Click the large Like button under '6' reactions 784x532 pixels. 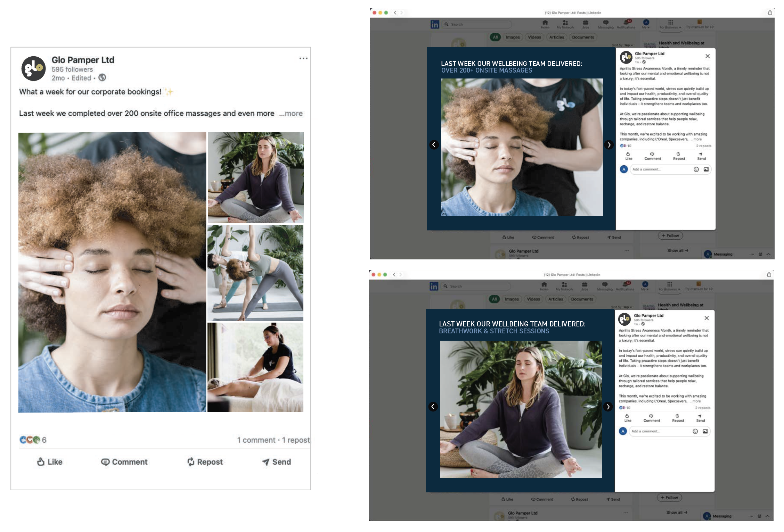pyautogui.click(x=50, y=462)
